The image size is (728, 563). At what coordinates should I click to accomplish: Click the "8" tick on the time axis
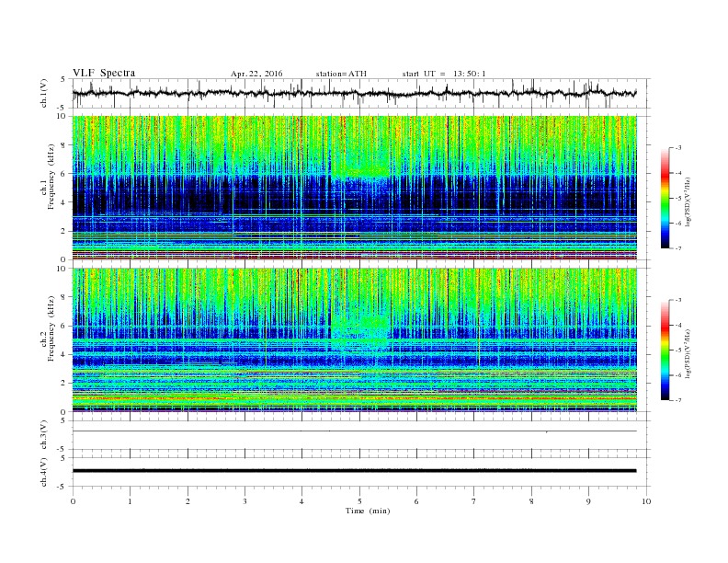coord(531,501)
